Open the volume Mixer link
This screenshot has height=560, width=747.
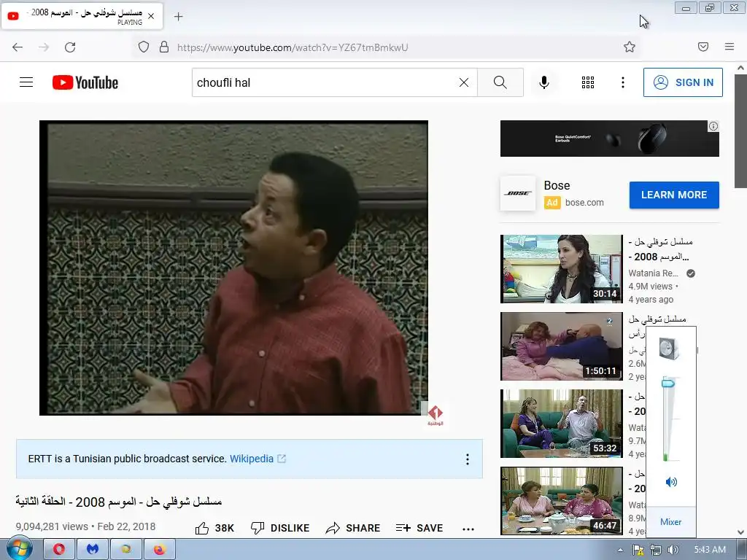tap(671, 522)
